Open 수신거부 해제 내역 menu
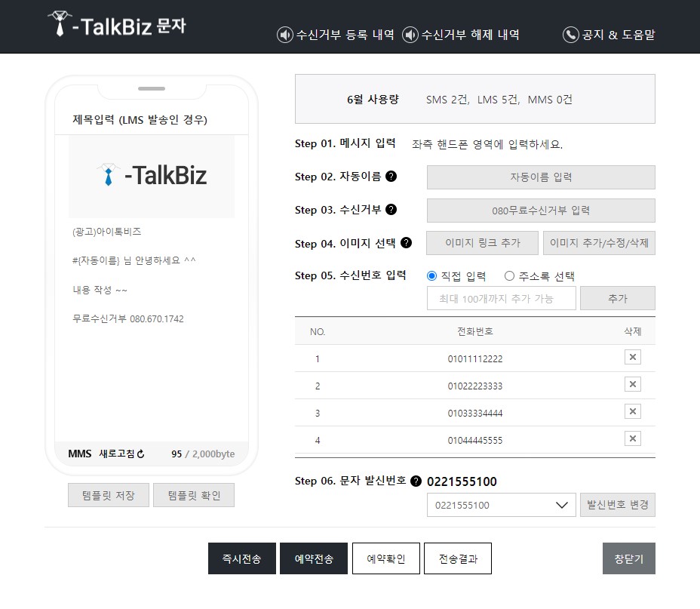Viewport: 700px width, 609px height. click(x=470, y=35)
